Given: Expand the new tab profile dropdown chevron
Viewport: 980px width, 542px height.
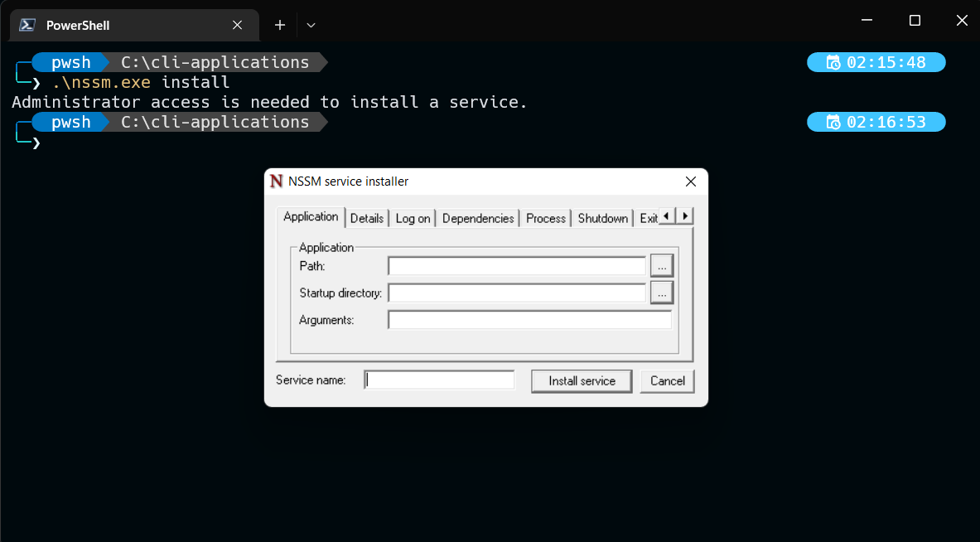Looking at the screenshot, I should (x=311, y=25).
